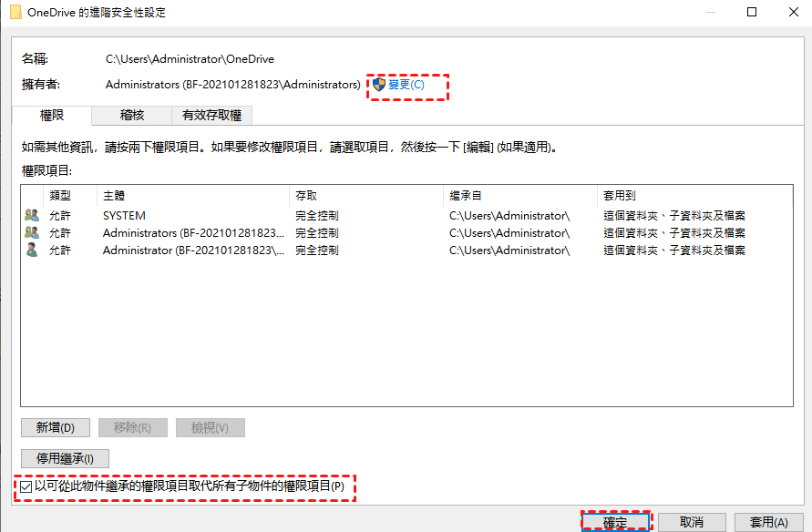Select Administrators (BF-202101281823... entry

click(406, 233)
